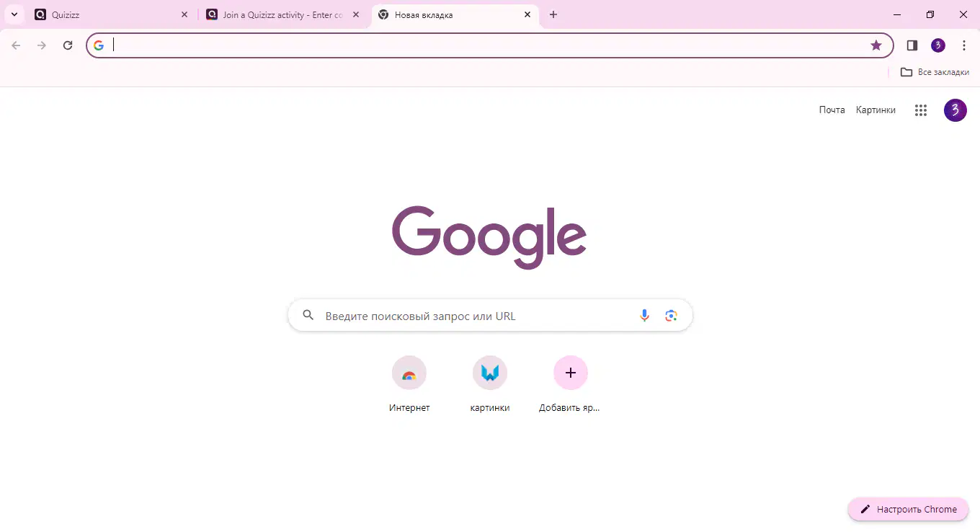The width and height of the screenshot is (980, 532).
Task: Minimize the Chrome window
Action: click(x=897, y=14)
